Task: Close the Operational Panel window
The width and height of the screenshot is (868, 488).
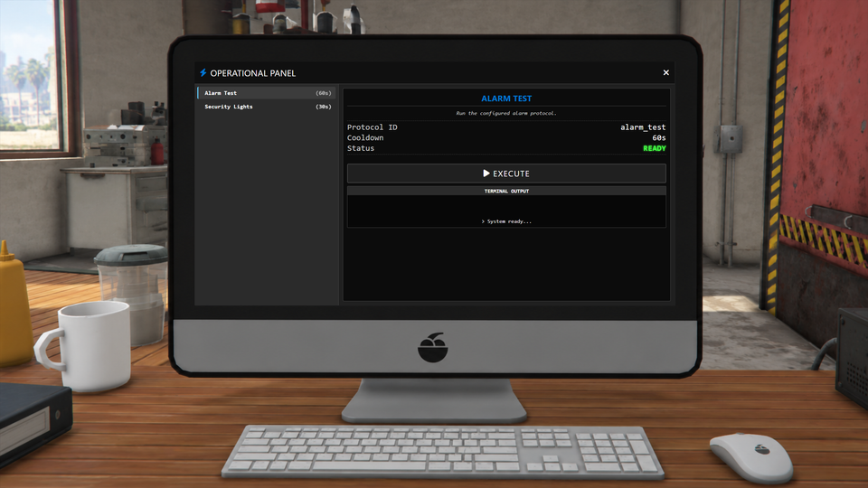Action: (x=666, y=72)
